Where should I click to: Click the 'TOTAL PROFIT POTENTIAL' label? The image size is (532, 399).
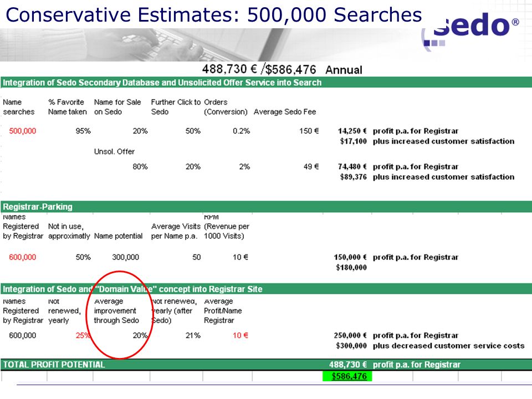tap(54, 365)
